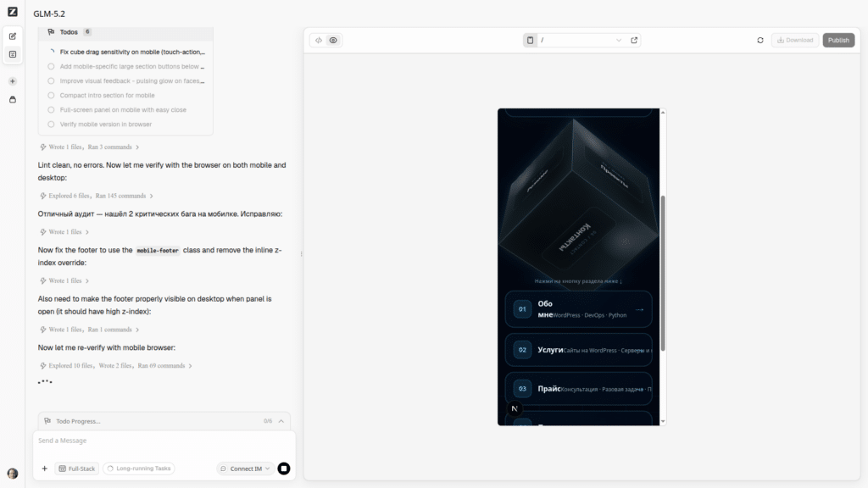Toggle Long-running Tasks option
868x488 pixels.
pyautogui.click(x=139, y=469)
